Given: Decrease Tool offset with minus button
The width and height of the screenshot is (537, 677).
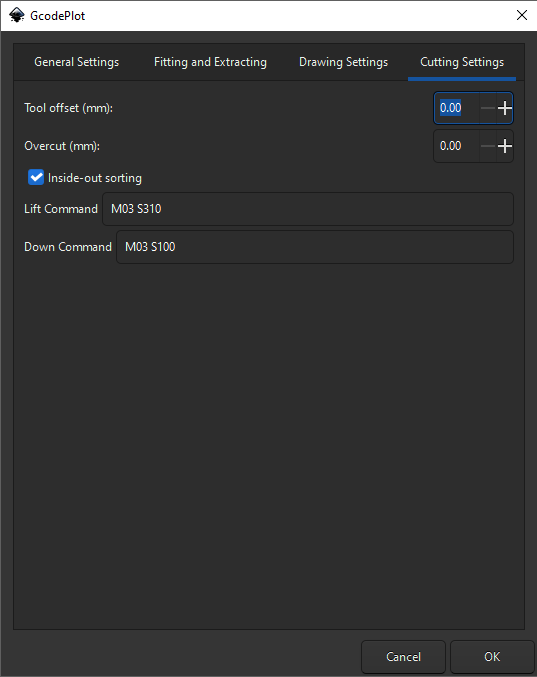Looking at the screenshot, I should (x=488, y=108).
